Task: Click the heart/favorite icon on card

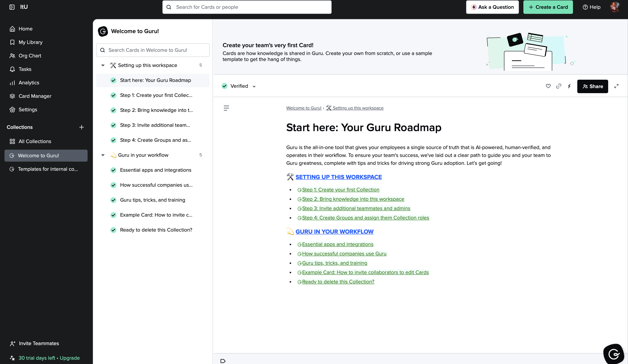Action: pos(548,86)
